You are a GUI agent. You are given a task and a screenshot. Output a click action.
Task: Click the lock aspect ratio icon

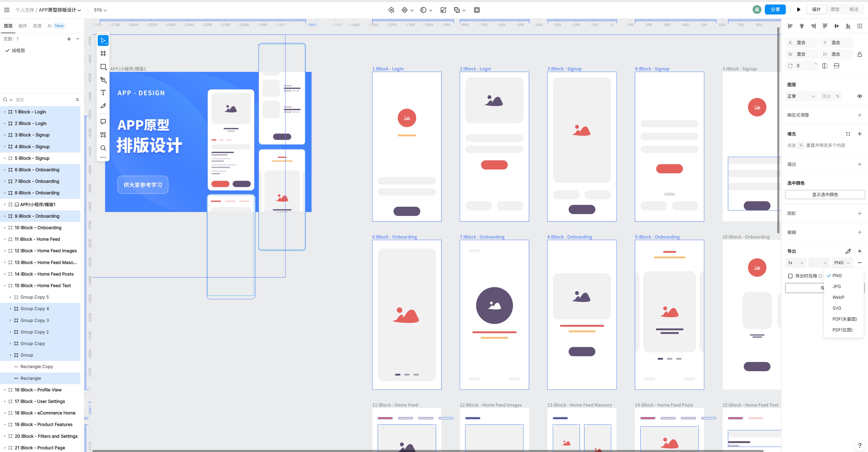[859, 54]
